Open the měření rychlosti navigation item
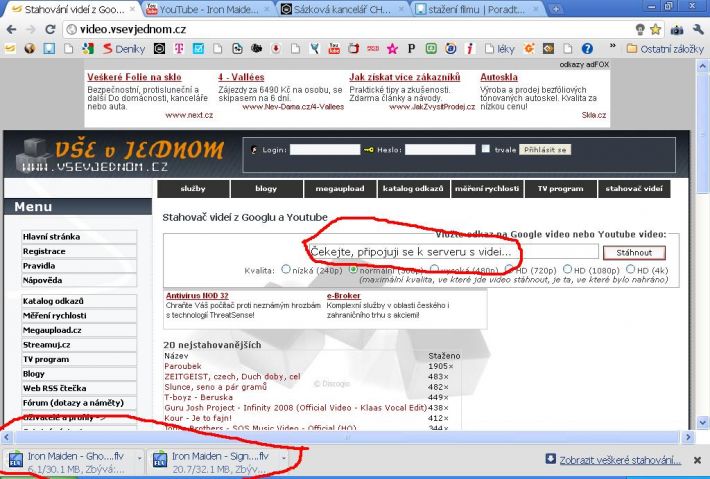This screenshot has width=710, height=479. (x=487, y=189)
